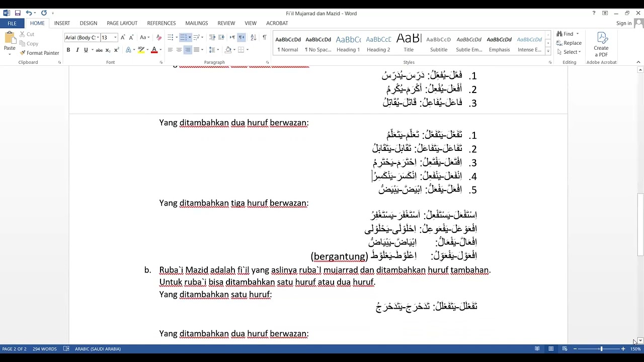This screenshot has height=362, width=644.
Task: Undo the last action
Action: click(29, 13)
